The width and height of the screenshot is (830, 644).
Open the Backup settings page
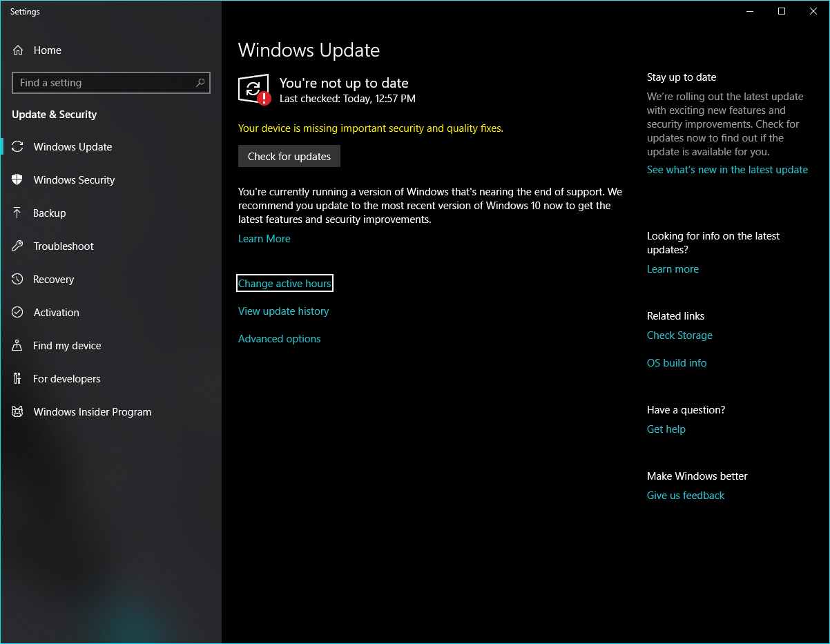pyautogui.click(x=110, y=213)
